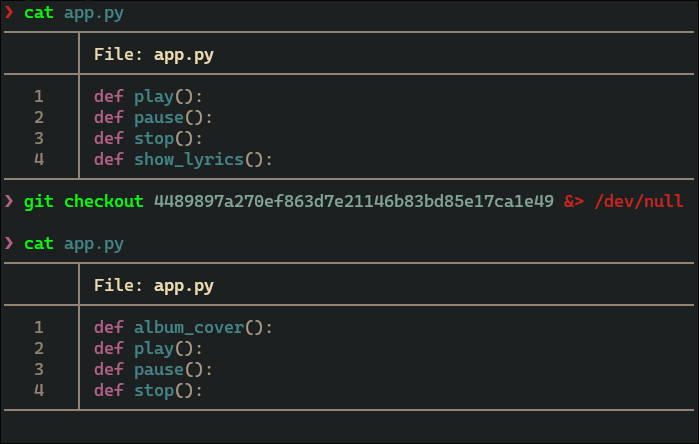Click the 'def show_lyrics():' line

pos(183,160)
